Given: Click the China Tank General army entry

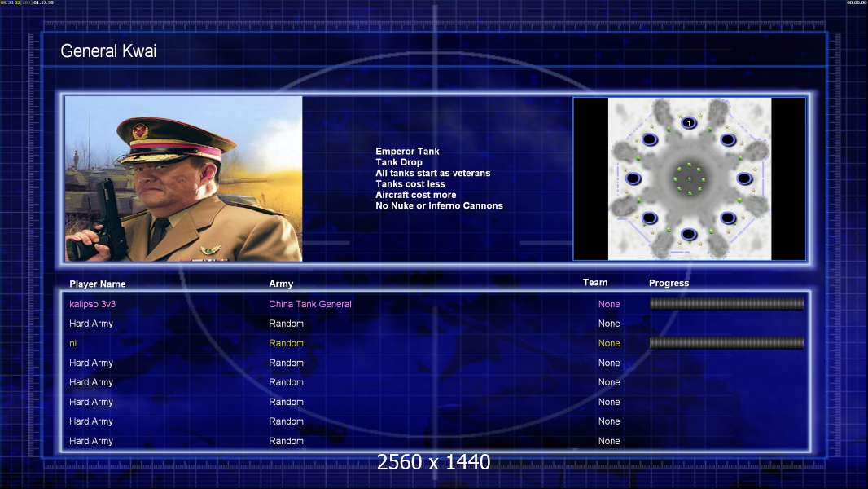Looking at the screenshot, I should click(310, 304).
